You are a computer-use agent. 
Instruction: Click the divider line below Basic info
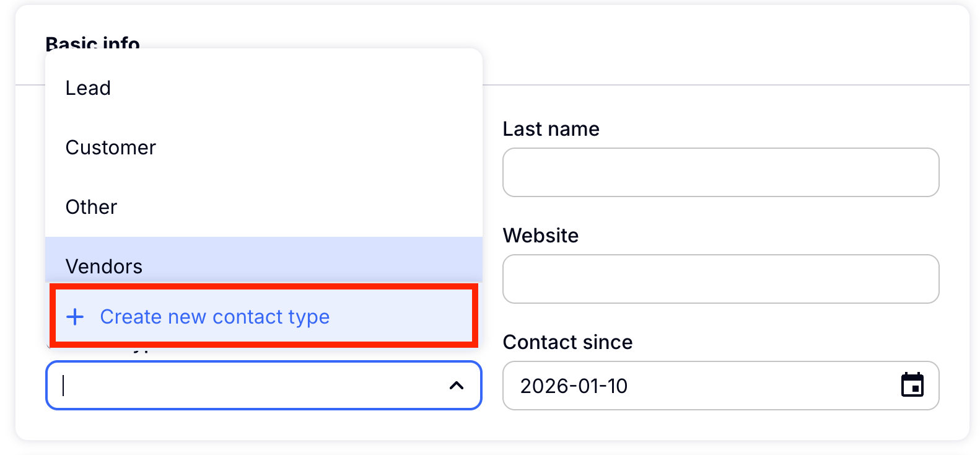point(725,85)
